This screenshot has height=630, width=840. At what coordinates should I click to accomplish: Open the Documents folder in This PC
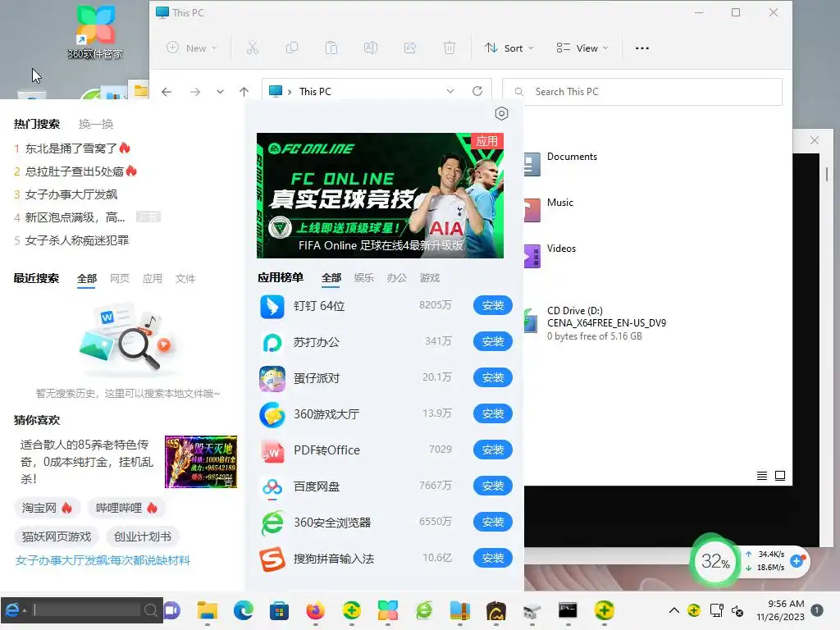point(572,157)
